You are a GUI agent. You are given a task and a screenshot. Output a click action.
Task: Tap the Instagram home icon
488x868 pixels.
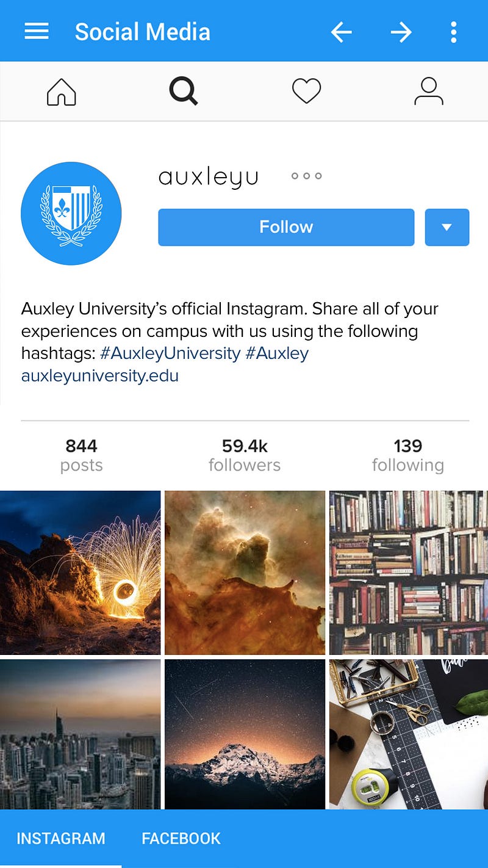[62, 92]
